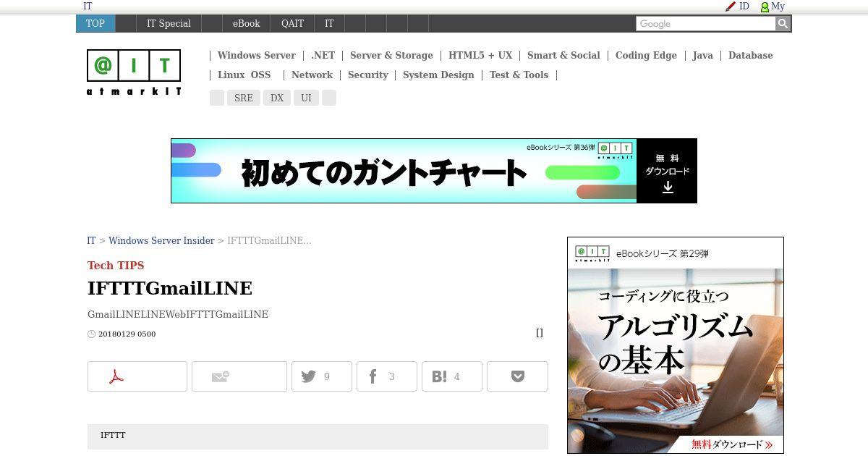868x456 pixels.
Task: Open the algorithm basics eBook ad
Action: tap(676, 345)
